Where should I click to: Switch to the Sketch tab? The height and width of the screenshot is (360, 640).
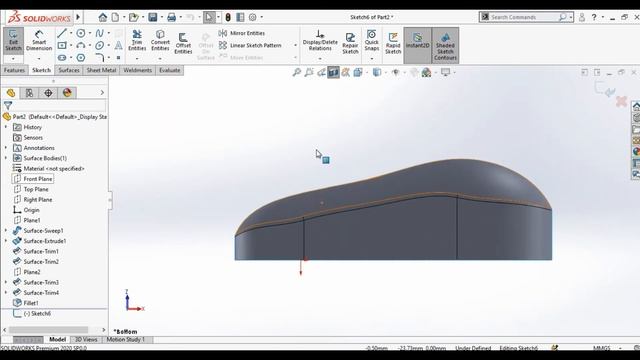tap(41, 70)
